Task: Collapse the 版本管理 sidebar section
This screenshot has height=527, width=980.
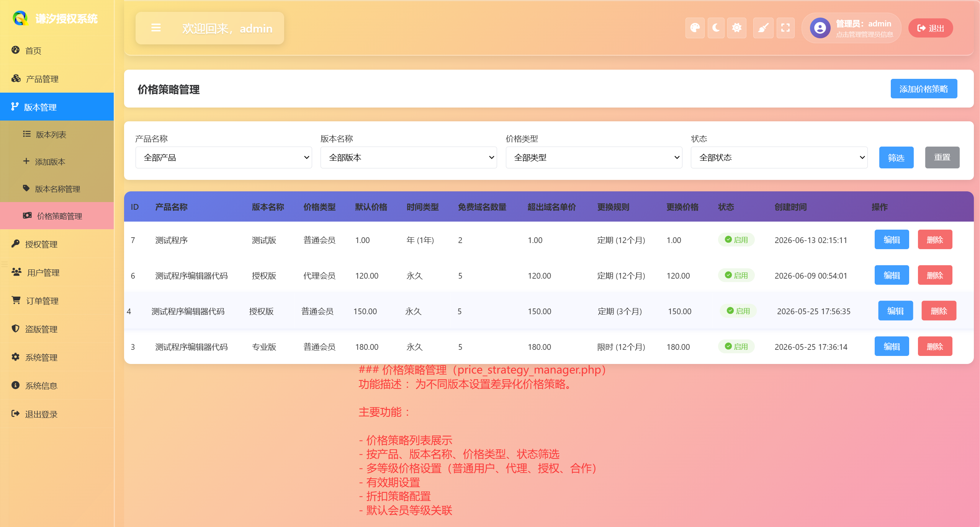Action: coord(57,107)
